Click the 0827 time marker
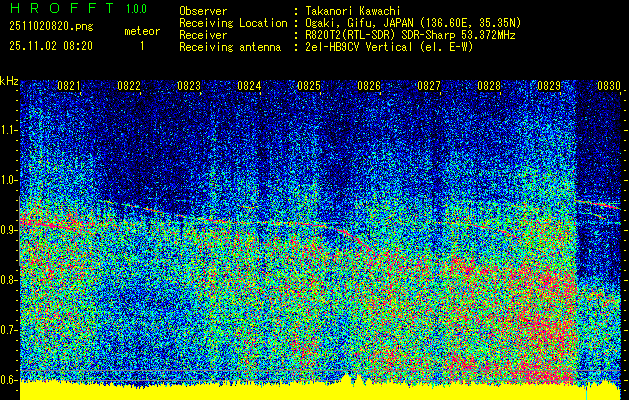Viewport: 629px width, 400px height. tap(429, 86)
